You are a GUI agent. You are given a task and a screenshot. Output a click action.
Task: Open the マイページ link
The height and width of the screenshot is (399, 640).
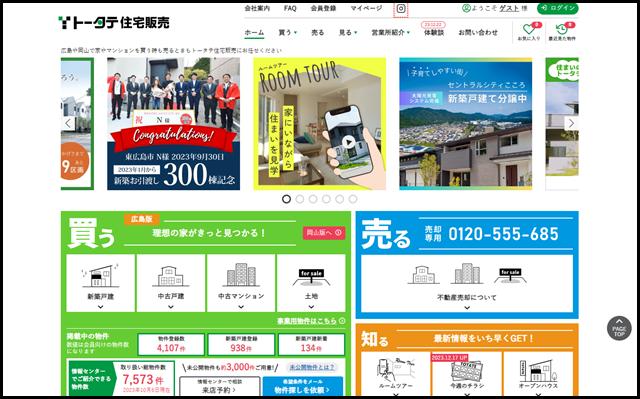(x=366, y=8)
